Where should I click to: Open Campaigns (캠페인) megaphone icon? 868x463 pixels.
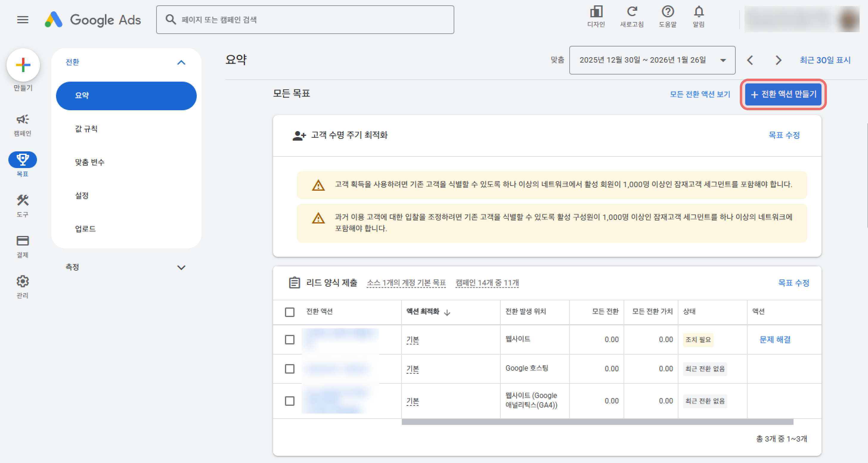[x=23, y=119]
